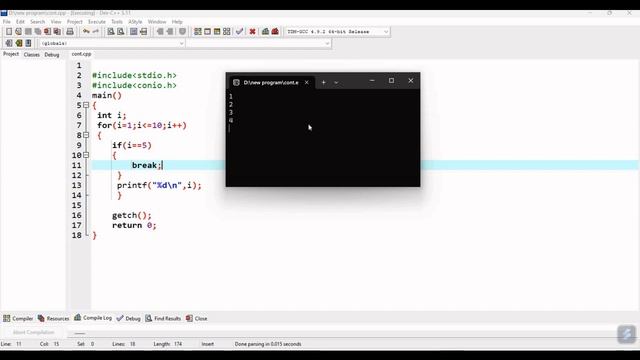The image size is (640, 360).
Task: Click the Print toolbar icon
Action: [70, 31]
